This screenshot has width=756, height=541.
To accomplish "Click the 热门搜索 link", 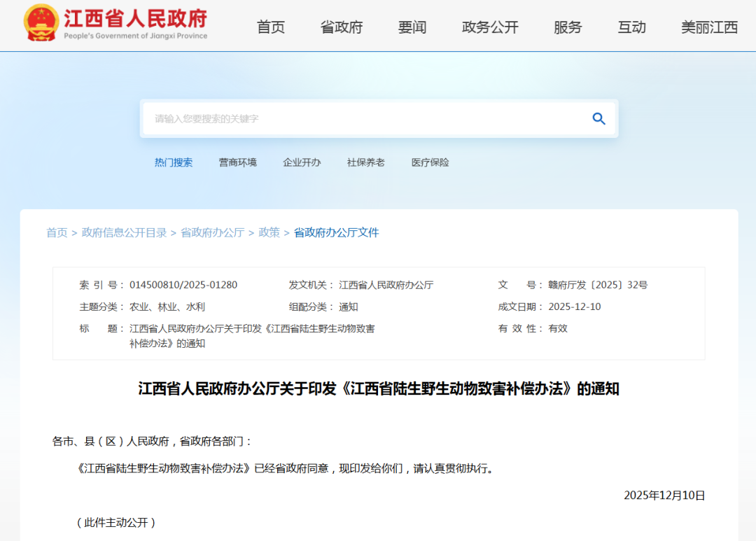I will (x=174, y=162).
